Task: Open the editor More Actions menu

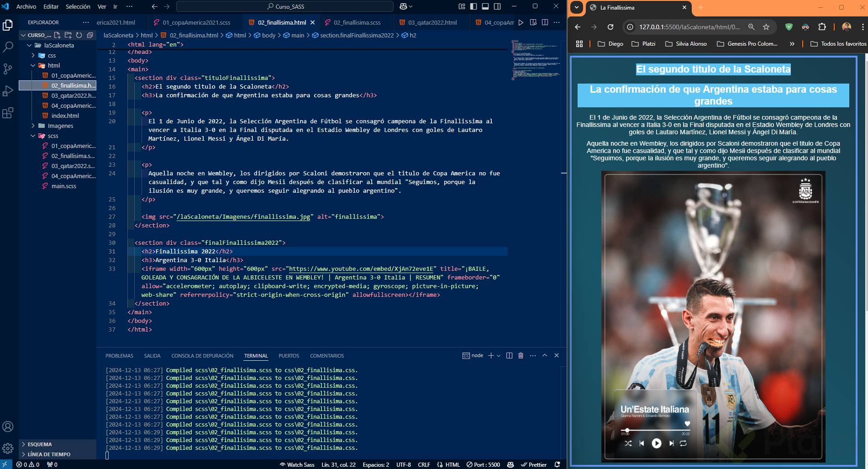Action: click(557, 22)
